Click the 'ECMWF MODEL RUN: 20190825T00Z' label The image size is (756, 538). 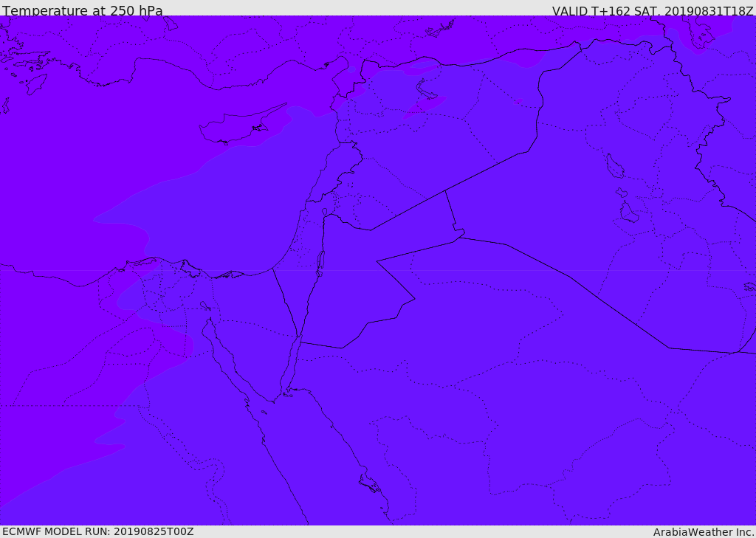(x=98, y=531)
